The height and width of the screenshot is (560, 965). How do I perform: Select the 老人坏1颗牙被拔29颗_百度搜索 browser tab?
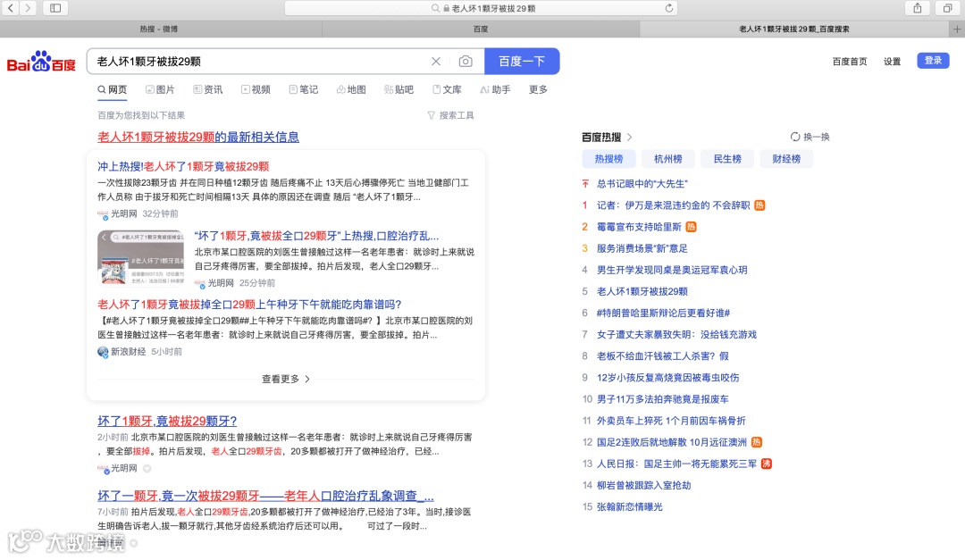[794, 29]
